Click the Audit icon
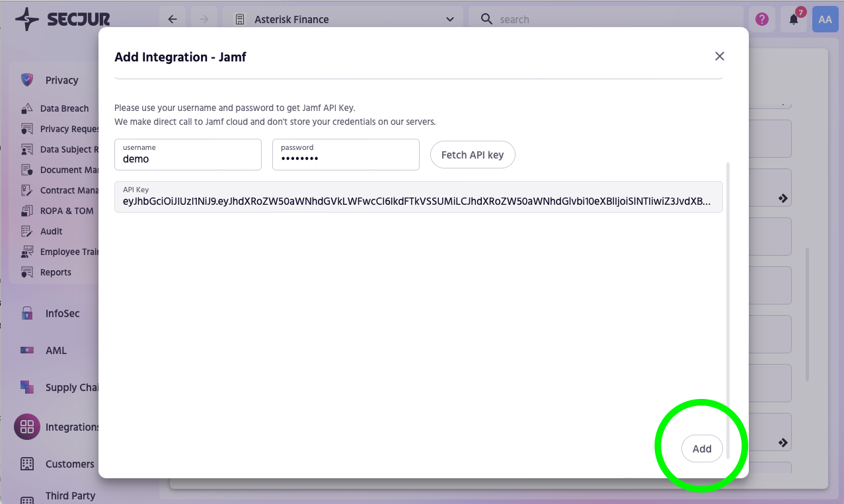Image resolution: width=844 pixels, height=504 pixels. click(27, 231)
